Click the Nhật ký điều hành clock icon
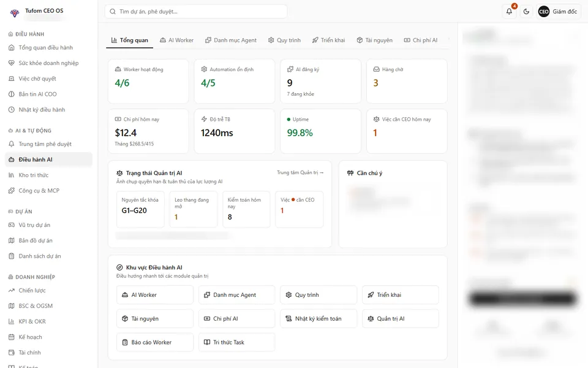This screenshot has height=368, width=588. point(11,110)
